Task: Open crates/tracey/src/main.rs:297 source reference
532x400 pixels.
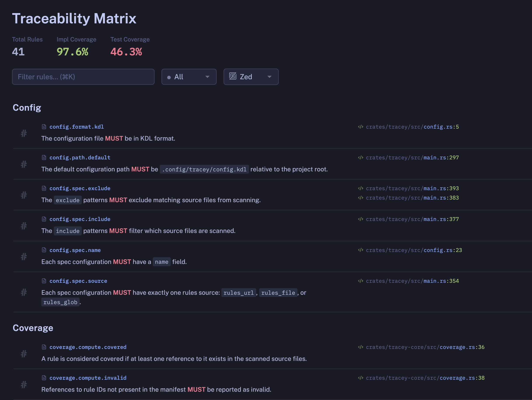Action: [x=412, y=158]
